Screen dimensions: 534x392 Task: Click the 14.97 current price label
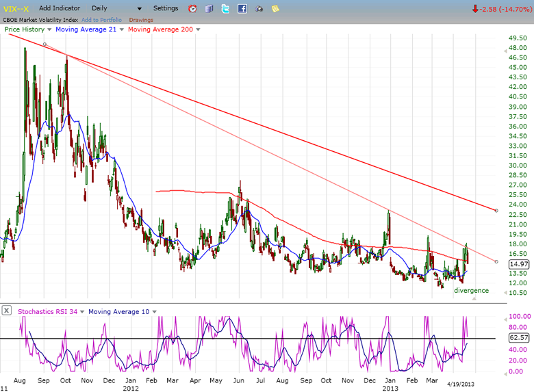click(519, 264)
